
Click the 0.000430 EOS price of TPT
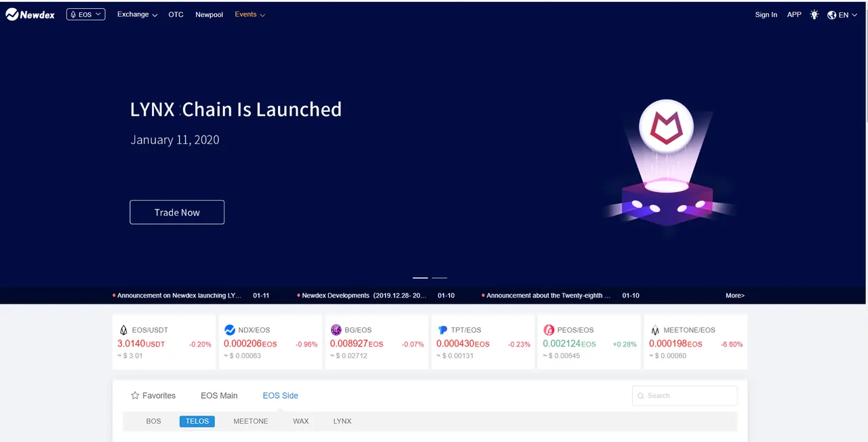pyautogui.click(x=463, y=344)
